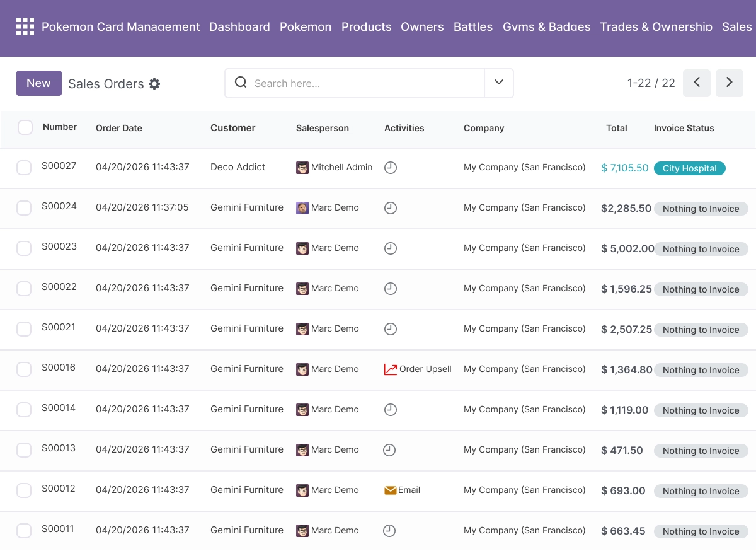
Task: Open Order Upsell activity icon on S00016
Action: 391,369
